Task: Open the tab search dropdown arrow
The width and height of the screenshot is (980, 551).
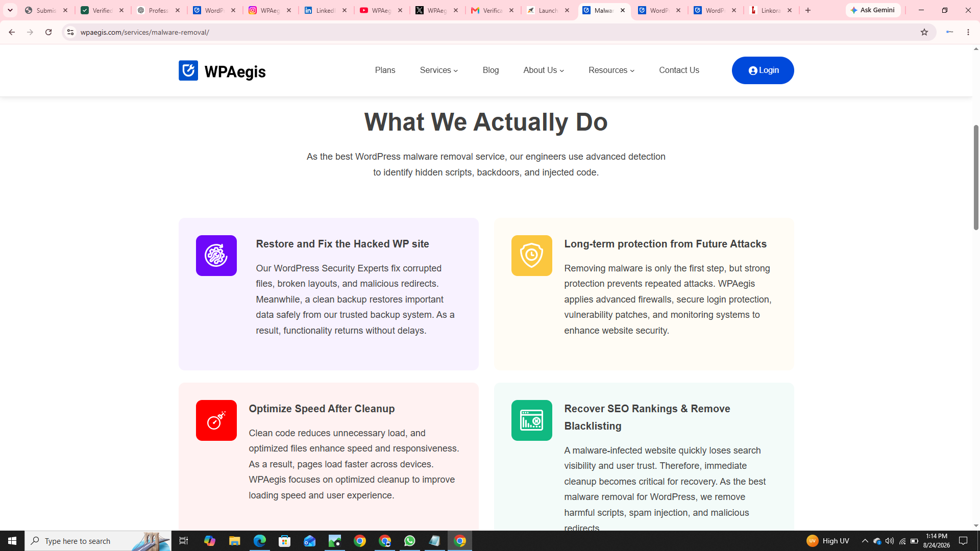Action: coord(10,10)
